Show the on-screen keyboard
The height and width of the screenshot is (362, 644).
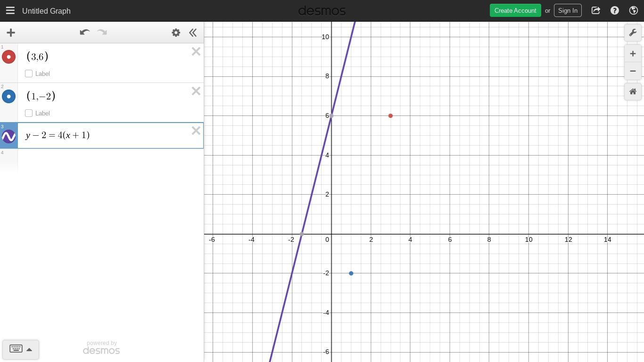(x=16, y=349)
